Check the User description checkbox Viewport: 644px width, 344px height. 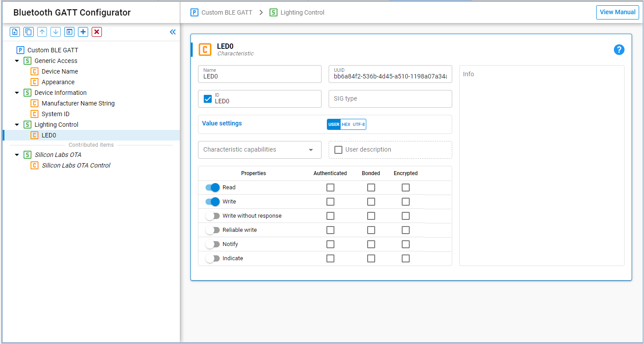coord(338,150)
